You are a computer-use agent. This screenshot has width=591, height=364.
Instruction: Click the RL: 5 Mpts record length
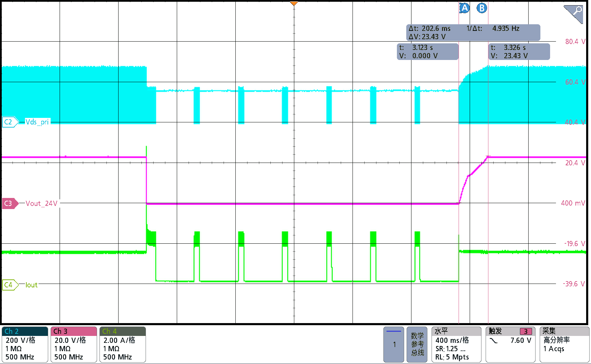click(x=452, y=357)
